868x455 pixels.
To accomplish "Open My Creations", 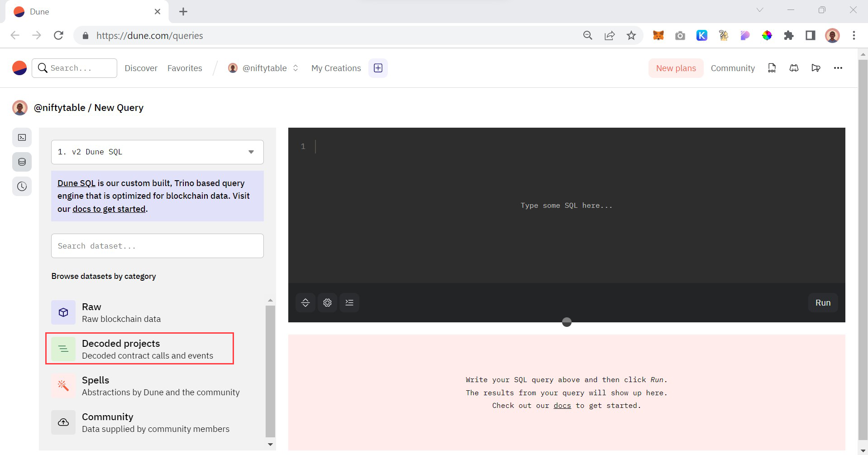I will click(x=336, y=68).
